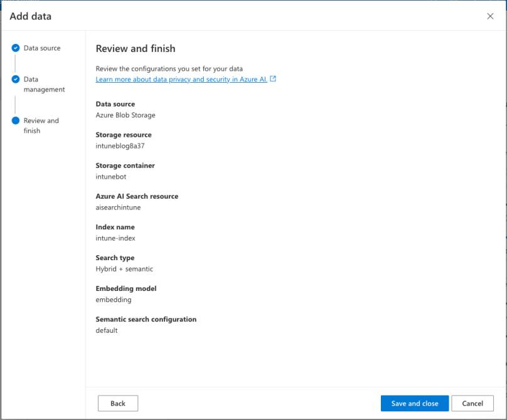Screen dimensions: 507x420
Task: Open the data privacy and security link
Action: click(182, 80)
